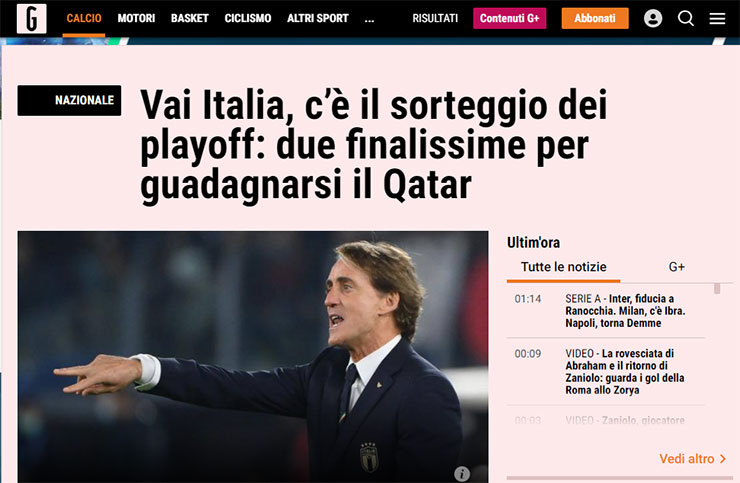Open the Altri Sport menu

pos(318,18)
